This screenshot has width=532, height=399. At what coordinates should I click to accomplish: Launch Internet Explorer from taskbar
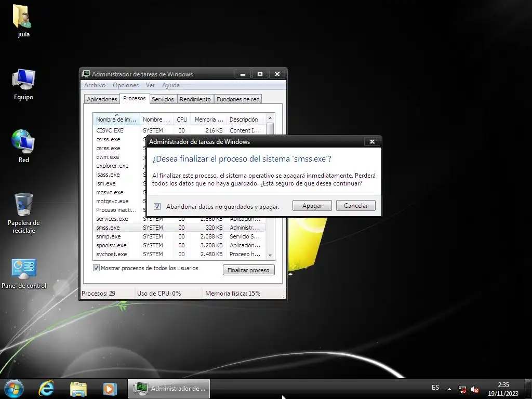(x=46, y=389)
